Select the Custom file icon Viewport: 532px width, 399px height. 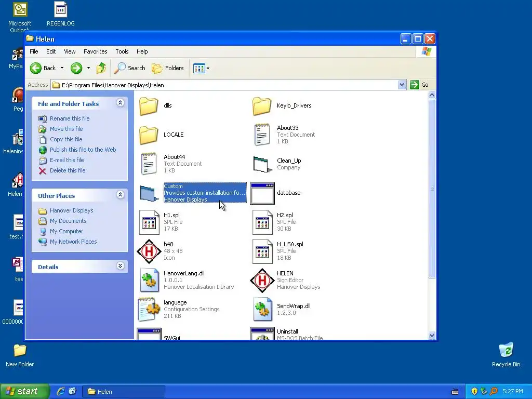[149, 193]
